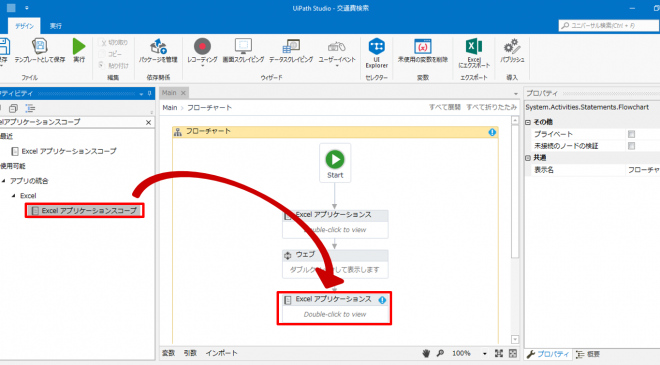660x365 pixels.
Task: Start the Recording wizard
Action: click(x=202, y=51)
